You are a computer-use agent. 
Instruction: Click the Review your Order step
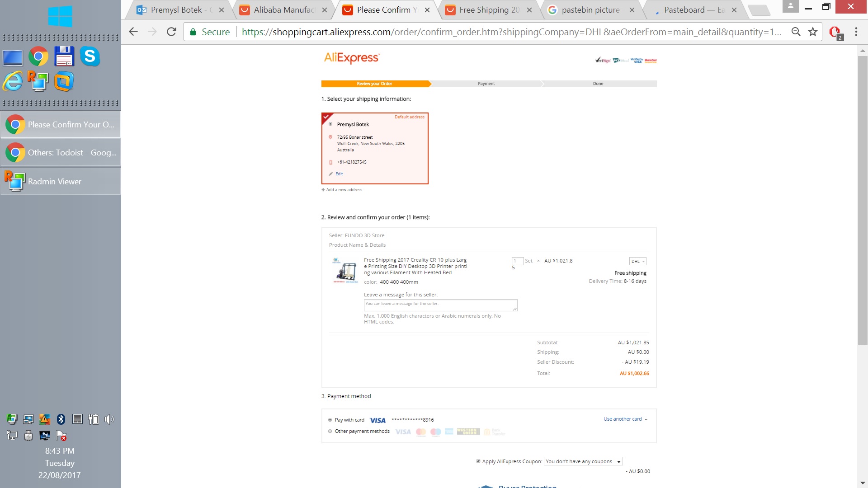pos(374,84)
